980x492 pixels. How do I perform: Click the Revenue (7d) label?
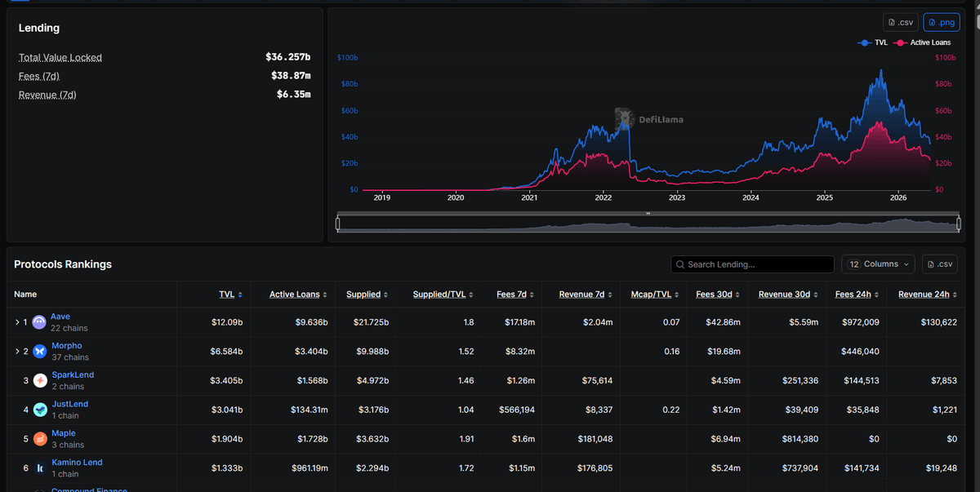click(47, 95)
